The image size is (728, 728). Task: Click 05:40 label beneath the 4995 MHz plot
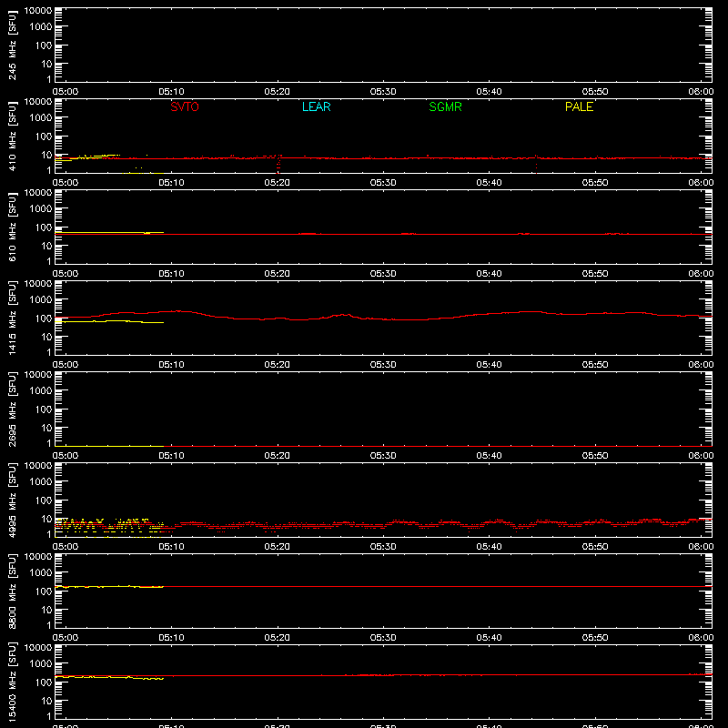coord(489,547)
